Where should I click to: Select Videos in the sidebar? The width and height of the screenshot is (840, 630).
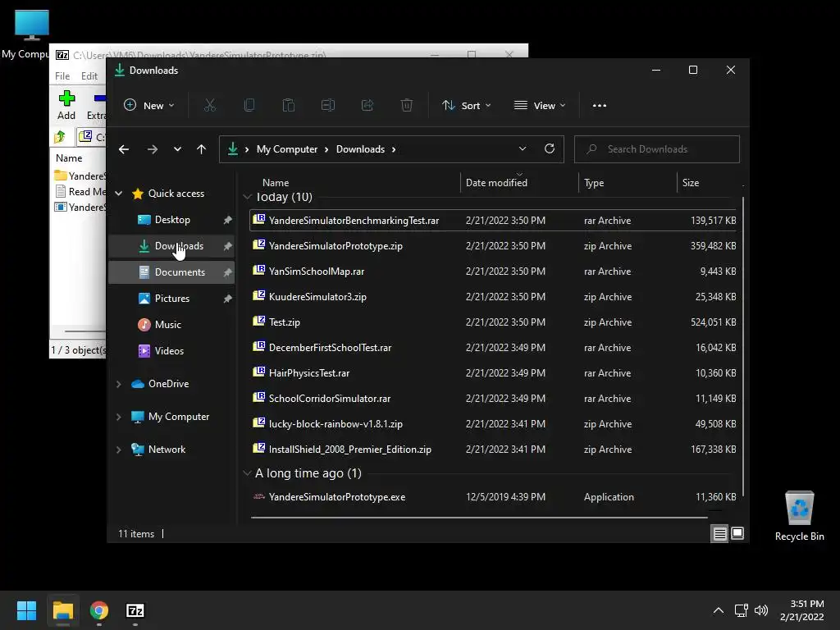(x=172, y=351)
